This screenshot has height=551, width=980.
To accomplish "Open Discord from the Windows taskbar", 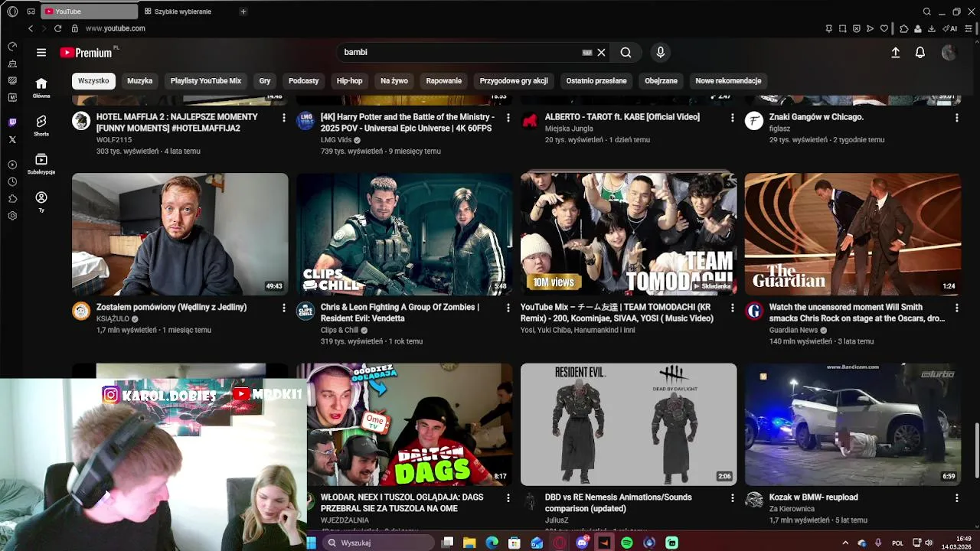I will [582, 543].
